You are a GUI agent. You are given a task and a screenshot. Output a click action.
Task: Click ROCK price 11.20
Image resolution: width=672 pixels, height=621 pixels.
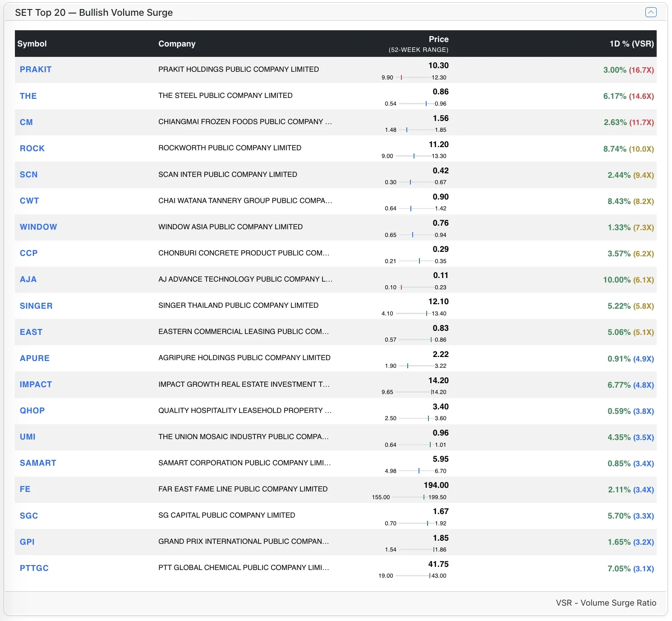[438, 144]
